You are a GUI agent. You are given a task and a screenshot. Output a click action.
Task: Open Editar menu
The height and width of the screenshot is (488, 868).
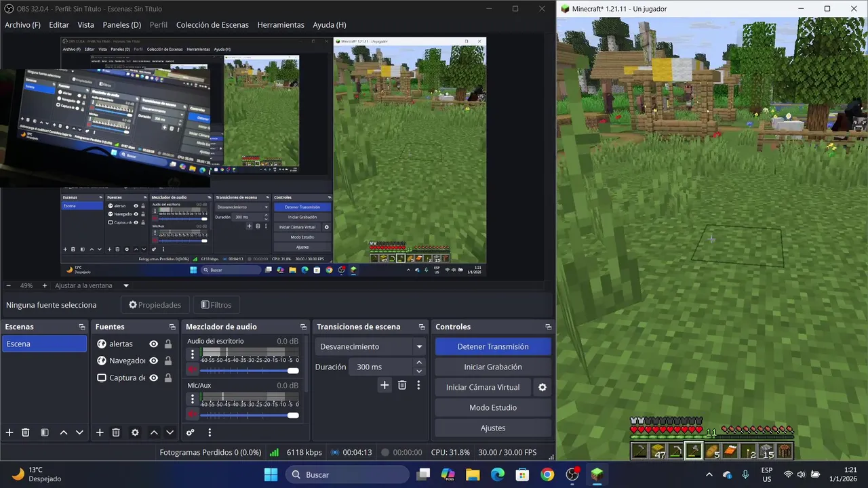point(59,24)
